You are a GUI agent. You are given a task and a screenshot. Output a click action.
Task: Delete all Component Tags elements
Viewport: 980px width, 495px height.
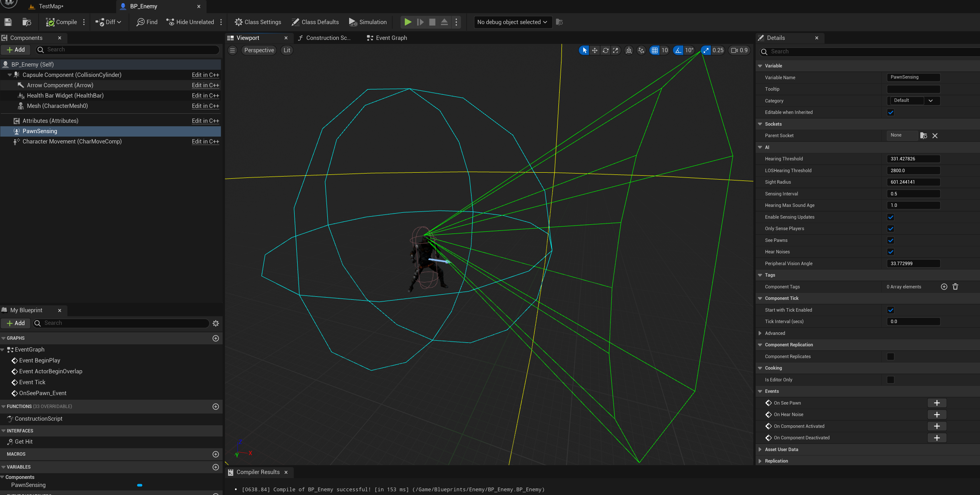pos(955,287)
